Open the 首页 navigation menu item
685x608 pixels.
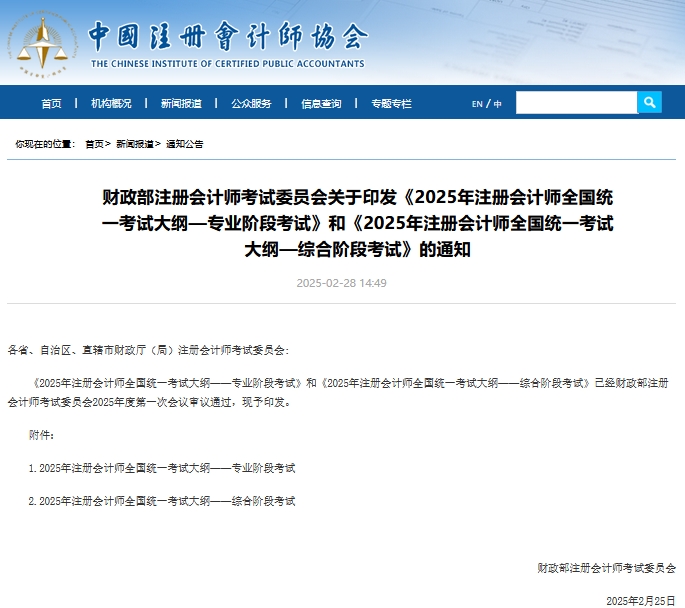pos(51,104)
